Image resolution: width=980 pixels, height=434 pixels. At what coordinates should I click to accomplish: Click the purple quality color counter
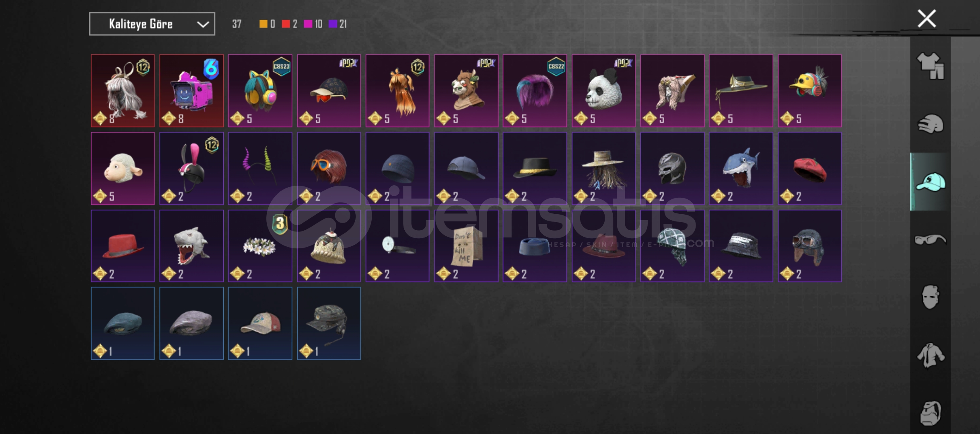coord(338,24)
